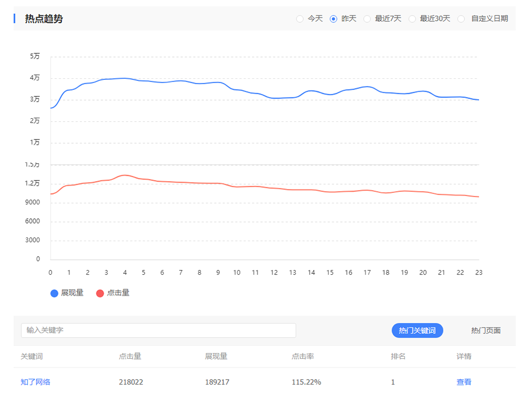This screenshot has width=532, height=393.
Task: Click the 点击量 column header
Action: (130, 356)
